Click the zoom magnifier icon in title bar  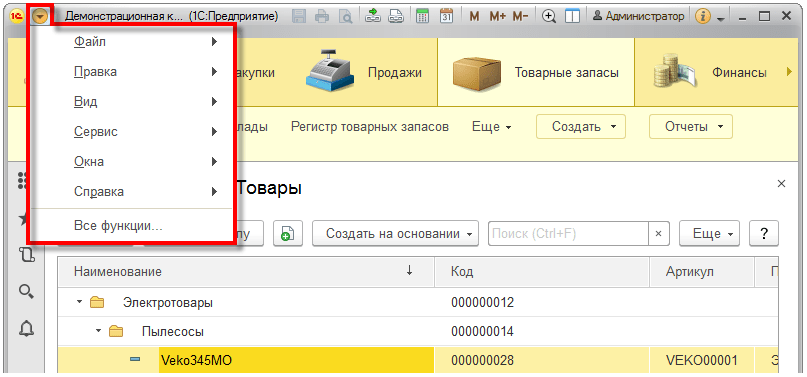550,16
